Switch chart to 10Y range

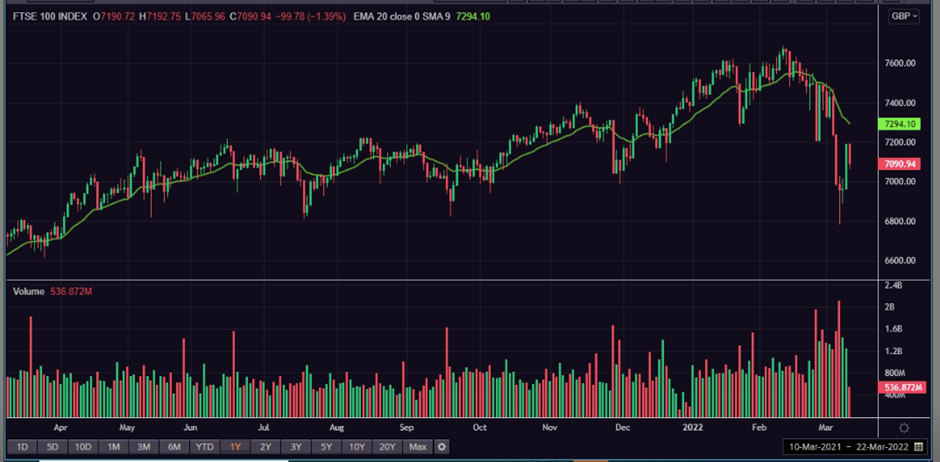tap(357, 447)
